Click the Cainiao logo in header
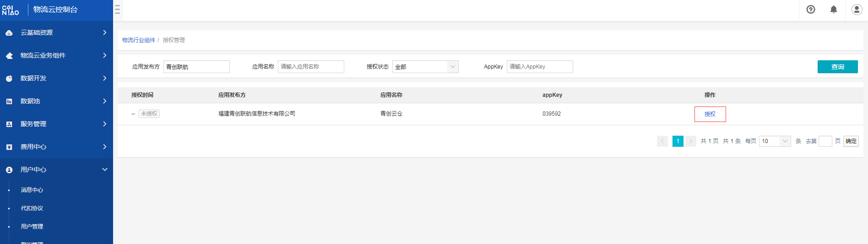 click(x=11, y=10)
